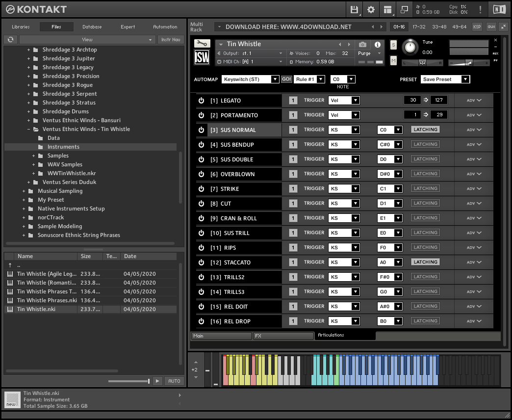Image resolution: width=512 pixels, height=420 pixels.
Task: Click next multi arrow in rack header
Action: coord(381,27)
